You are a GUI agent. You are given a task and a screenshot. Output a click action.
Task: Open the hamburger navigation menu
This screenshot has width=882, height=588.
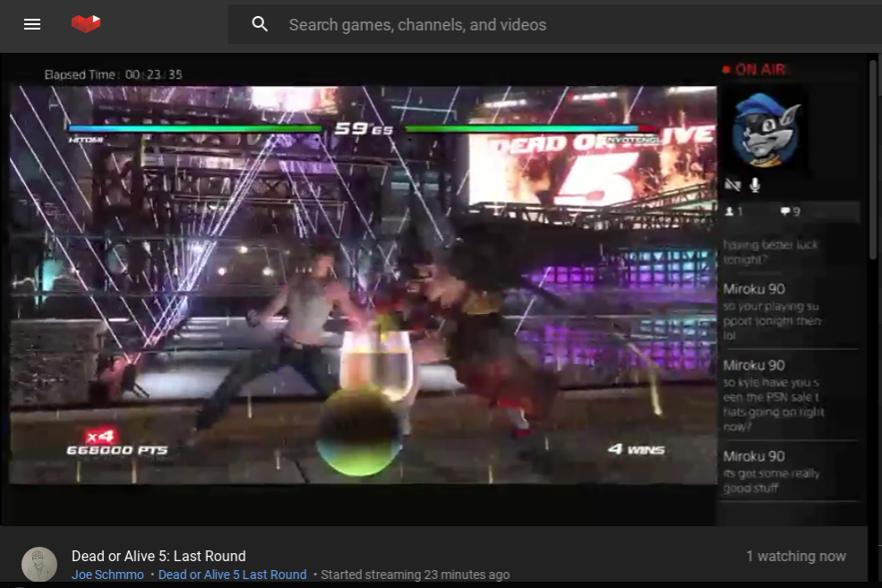click(32, 24)
